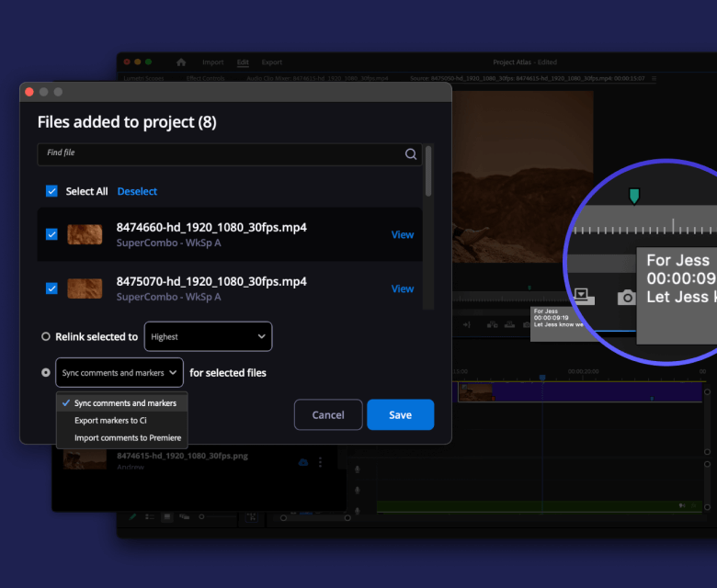Click the cloud icon next to the 8474615 png file
This screenshot has width=717, height=588.
(302, 461)
